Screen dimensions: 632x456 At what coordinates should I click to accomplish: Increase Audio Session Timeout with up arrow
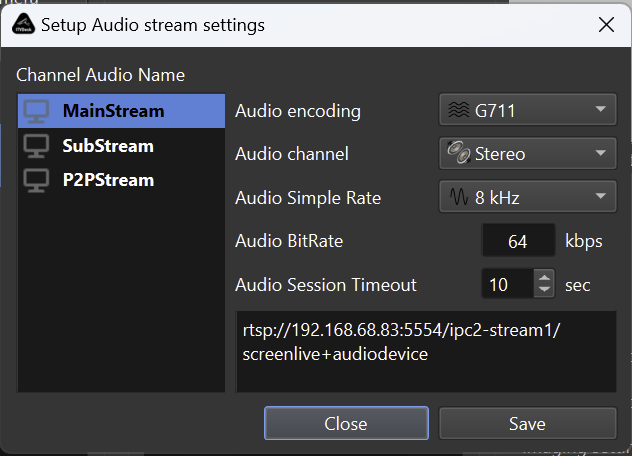(544, 279)
